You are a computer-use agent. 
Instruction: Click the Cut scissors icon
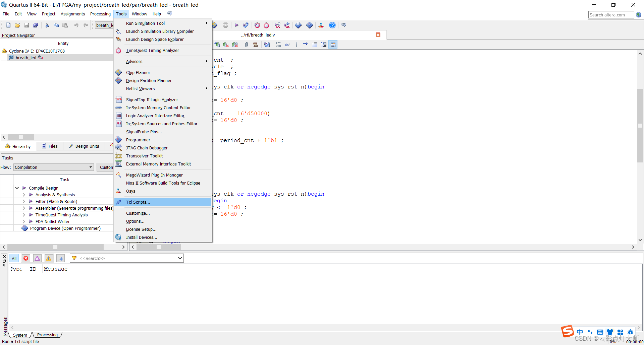pyautogui.click(x=47, y=25)
